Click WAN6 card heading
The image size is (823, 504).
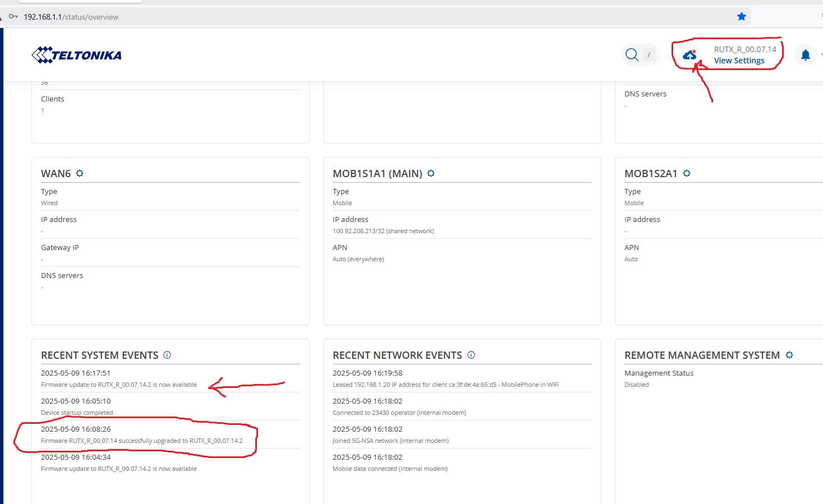click(56, 174)
